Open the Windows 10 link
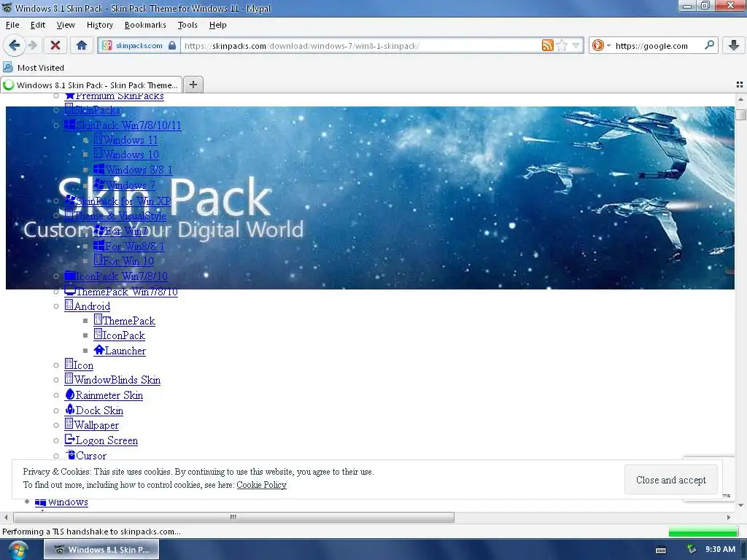 [126, 155]
